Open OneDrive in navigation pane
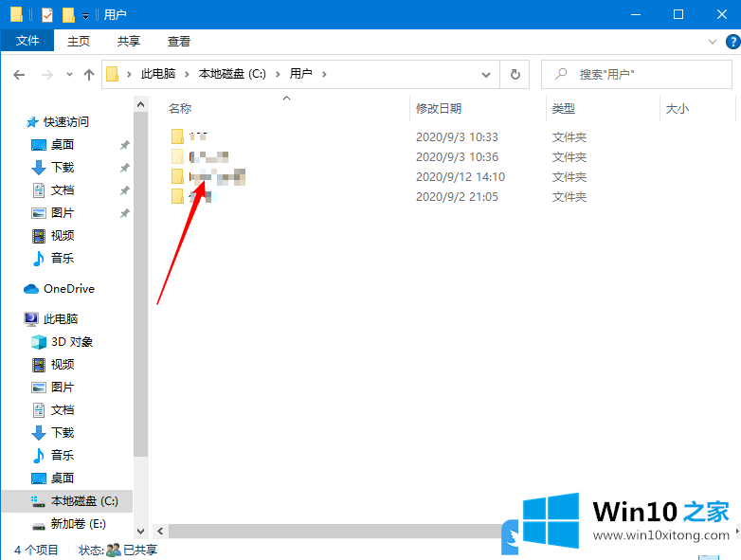741x560 pixels. click(x=69, y=289)
